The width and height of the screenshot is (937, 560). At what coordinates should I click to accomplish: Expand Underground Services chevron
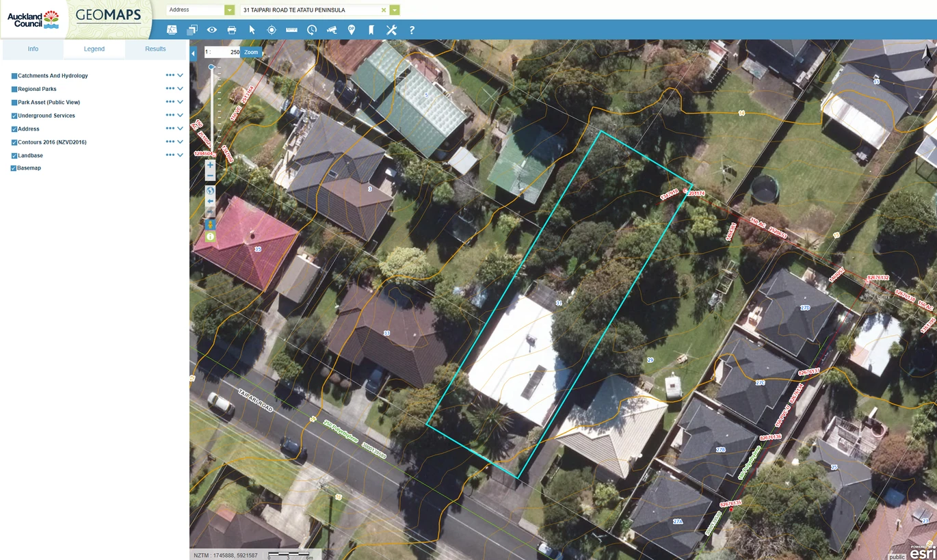coord(181,115)
